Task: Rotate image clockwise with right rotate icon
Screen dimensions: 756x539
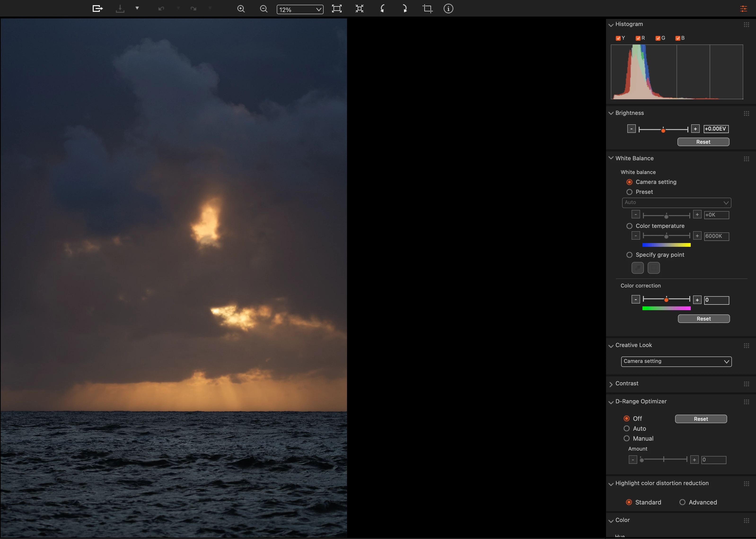Action: click(x=404, y=9)
